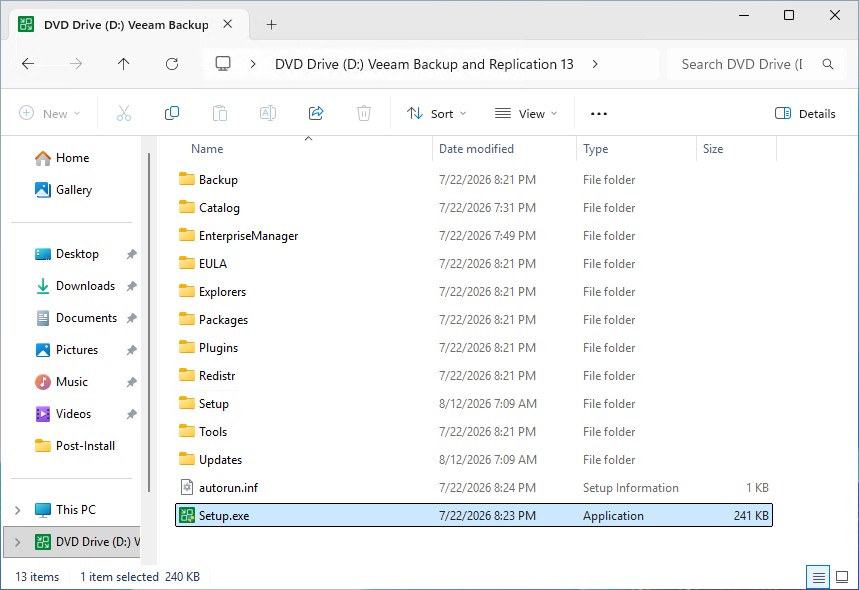
Task: Open a new tab with plus button
Action: click(271, 25)
